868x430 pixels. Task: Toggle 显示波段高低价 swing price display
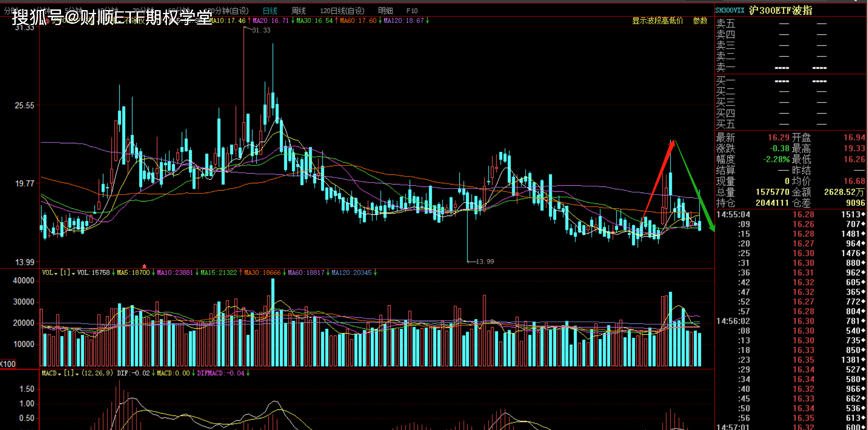(657, 21)
